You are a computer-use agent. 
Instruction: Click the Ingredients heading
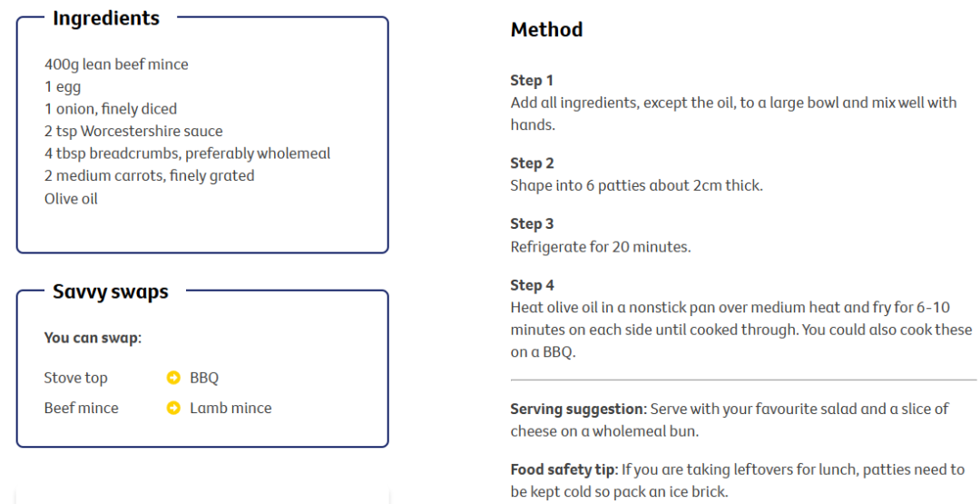tap(105, 18)
